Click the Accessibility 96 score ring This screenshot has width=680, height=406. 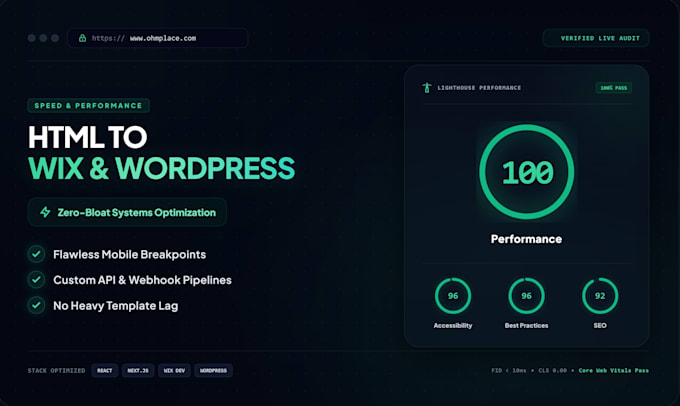[453, 296]
